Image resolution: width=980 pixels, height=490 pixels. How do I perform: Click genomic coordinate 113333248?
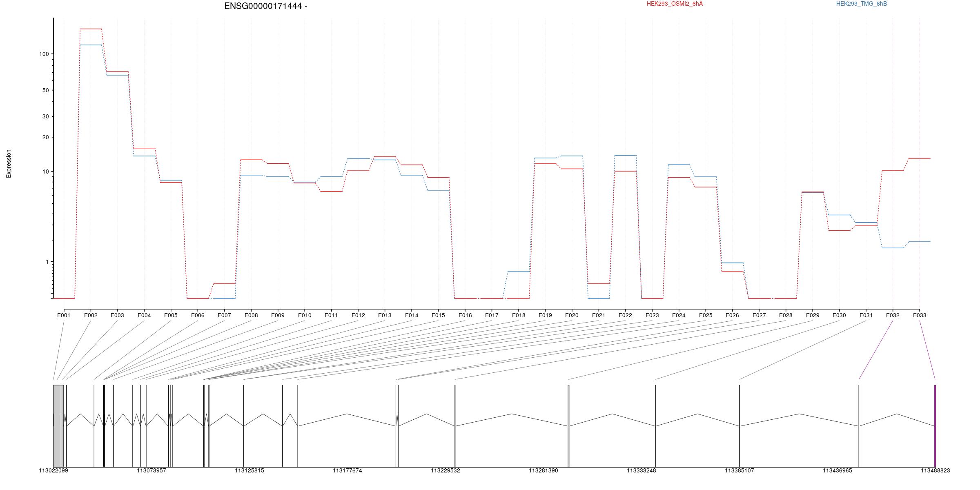pos(641,470)
